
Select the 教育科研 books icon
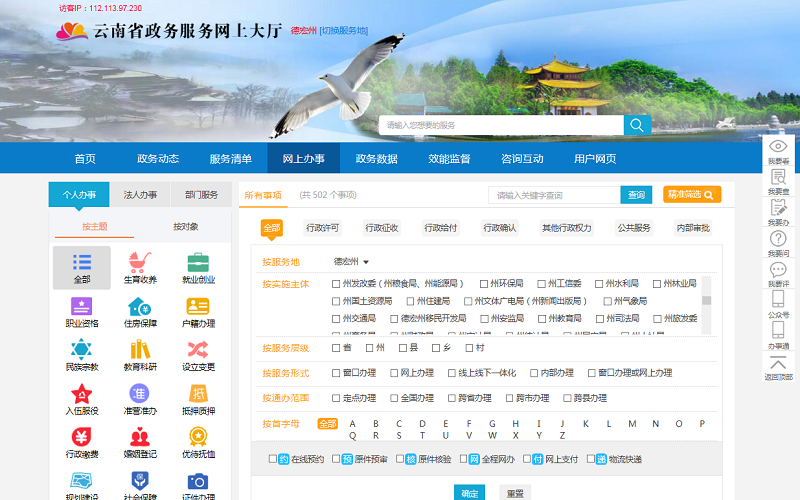pos(140,350)
